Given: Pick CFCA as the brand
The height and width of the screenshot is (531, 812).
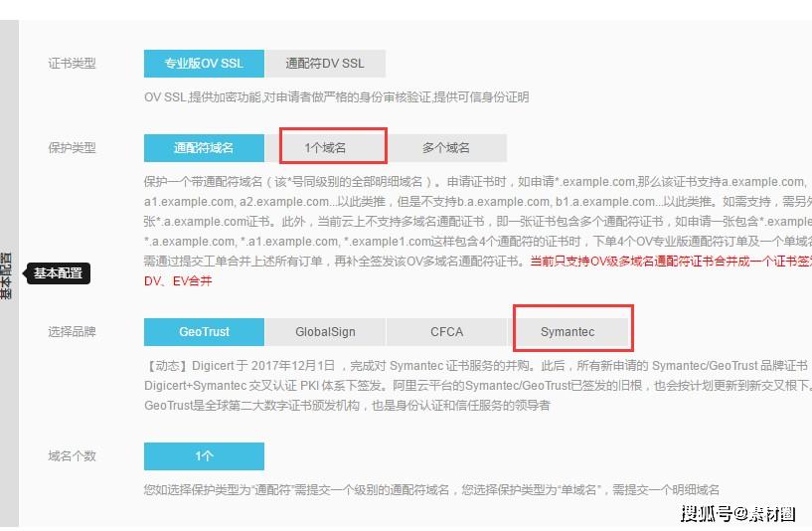Looking at the screenshot, I should [446, 332].
